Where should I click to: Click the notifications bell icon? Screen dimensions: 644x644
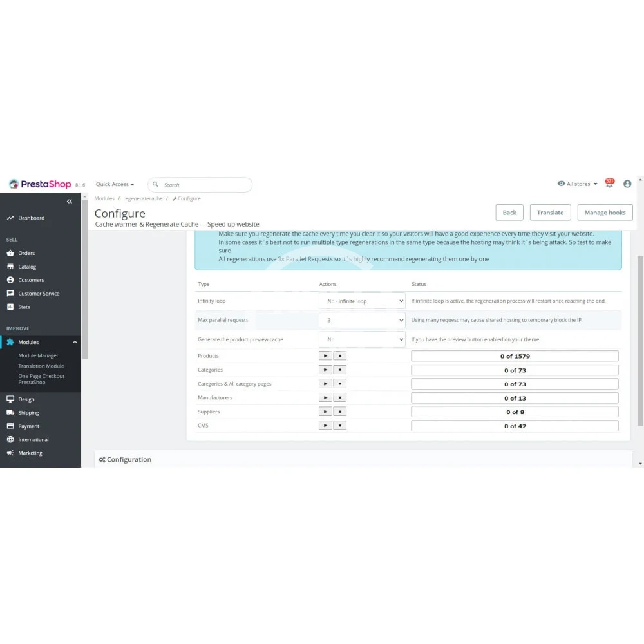609,184
